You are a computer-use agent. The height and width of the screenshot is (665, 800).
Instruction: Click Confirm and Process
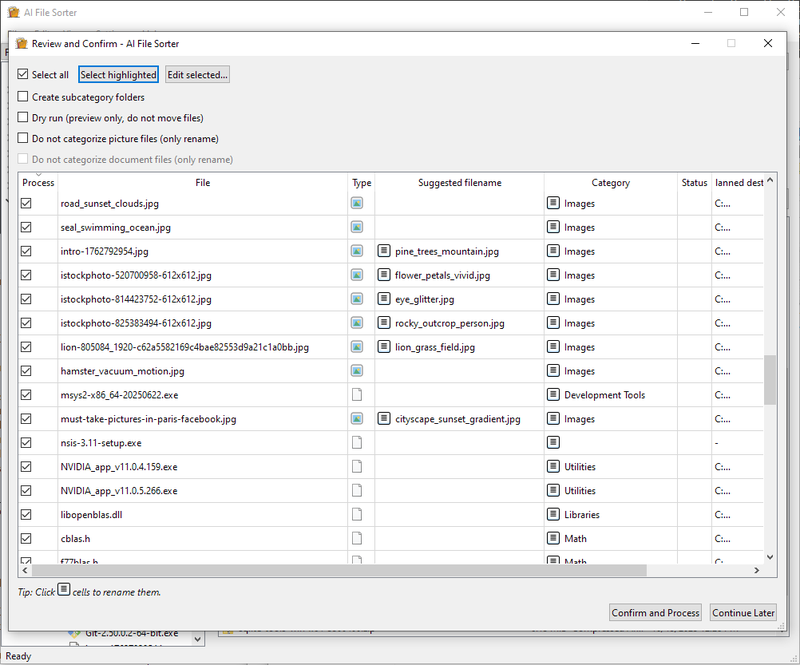(x=655, y=613)
